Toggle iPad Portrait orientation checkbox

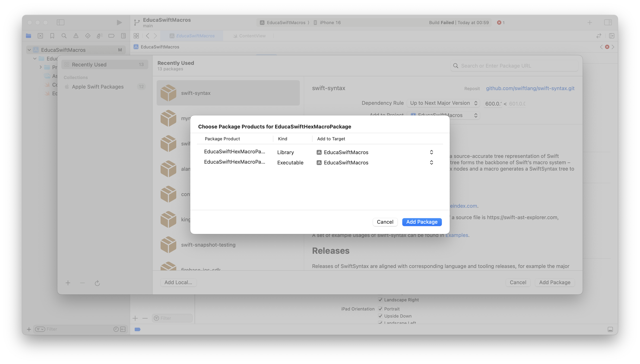coord(380,309)
